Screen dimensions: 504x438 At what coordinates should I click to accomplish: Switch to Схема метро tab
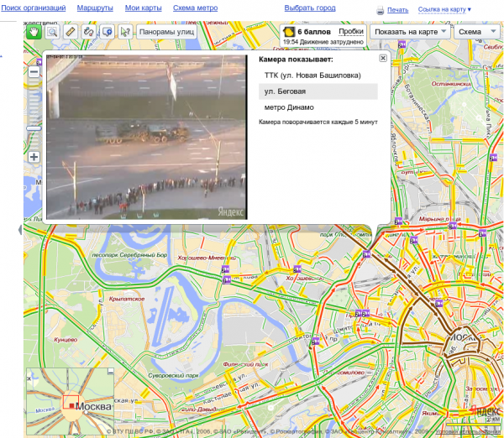(195, 8)
